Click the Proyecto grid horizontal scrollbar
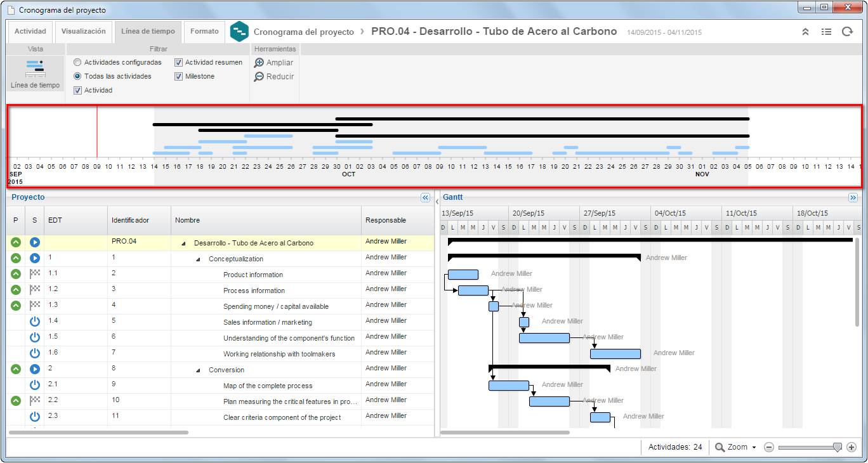The height and width of the screenshot is (463, 868). click(98, 433)
